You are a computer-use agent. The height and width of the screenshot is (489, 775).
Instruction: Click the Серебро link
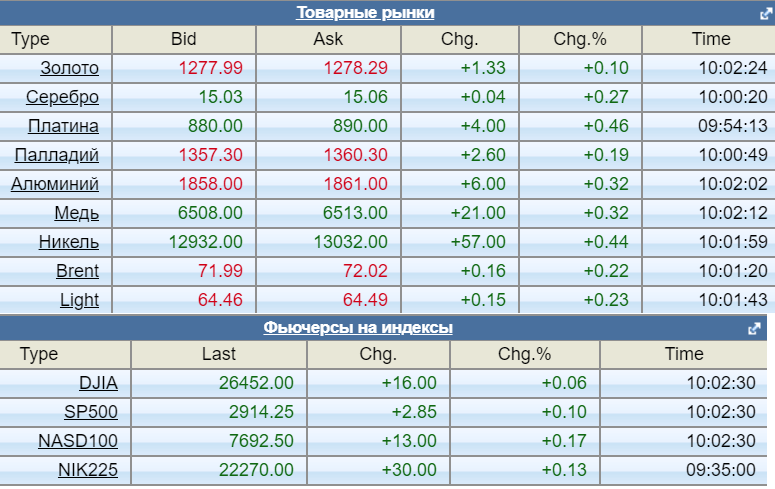point(63,97)
